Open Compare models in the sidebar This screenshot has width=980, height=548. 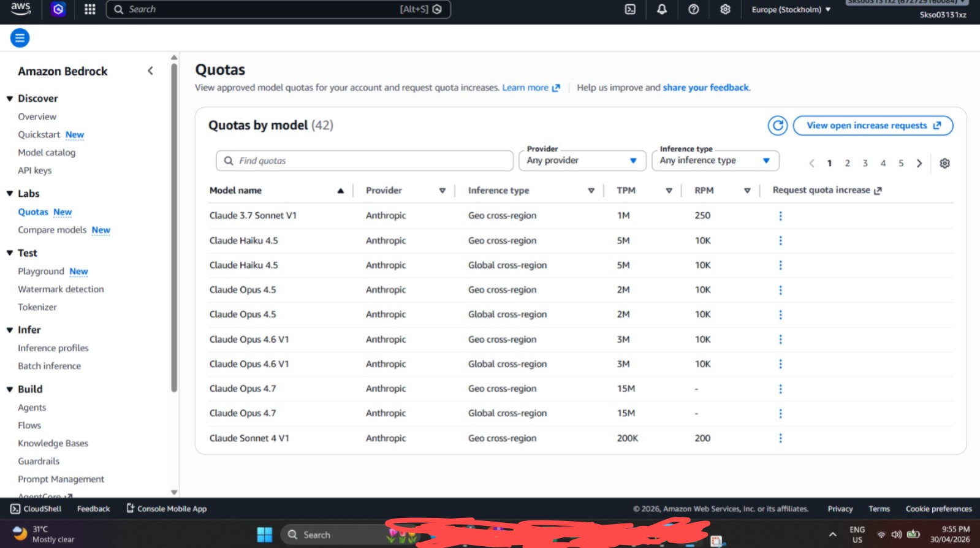coord(52,230)
